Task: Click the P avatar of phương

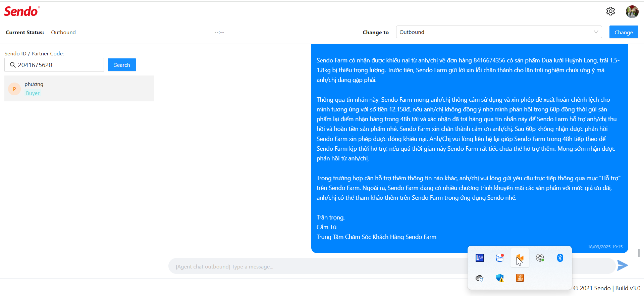Action: (x=14, y=89)
